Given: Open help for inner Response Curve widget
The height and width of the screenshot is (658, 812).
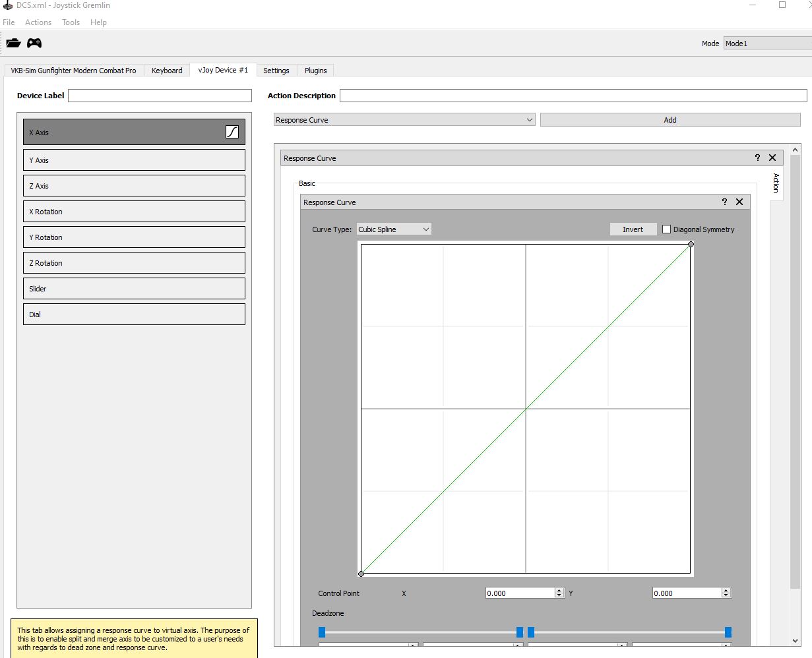Looking at the screenshot, I should 724,202.
